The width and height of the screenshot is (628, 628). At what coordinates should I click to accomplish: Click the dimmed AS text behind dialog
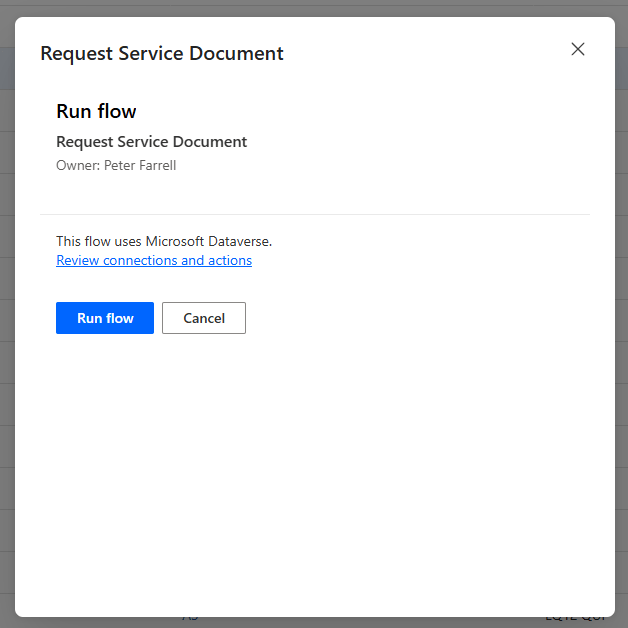pyautogui.click(x=190, y=620)
